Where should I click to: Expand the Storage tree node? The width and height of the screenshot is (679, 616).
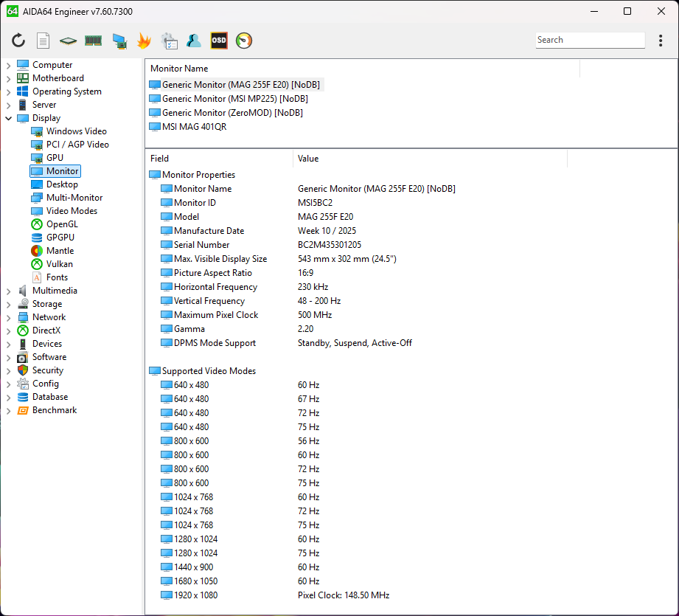(8, 305)
